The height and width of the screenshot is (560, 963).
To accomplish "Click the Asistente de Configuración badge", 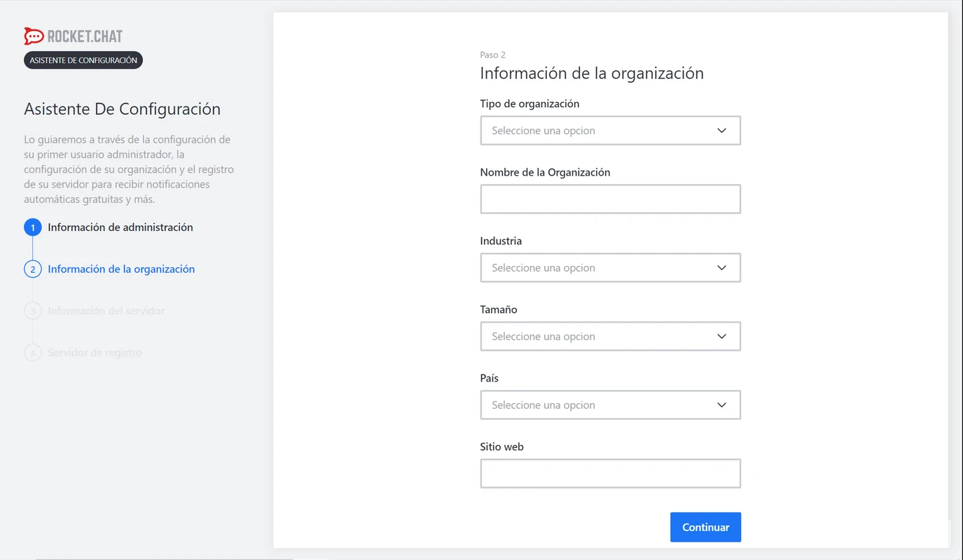I will 83,60.
